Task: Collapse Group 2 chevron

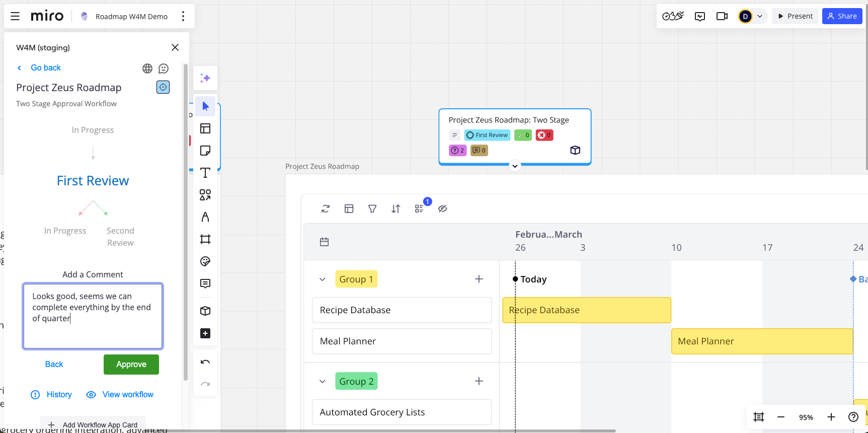Action: coord(323,382)
